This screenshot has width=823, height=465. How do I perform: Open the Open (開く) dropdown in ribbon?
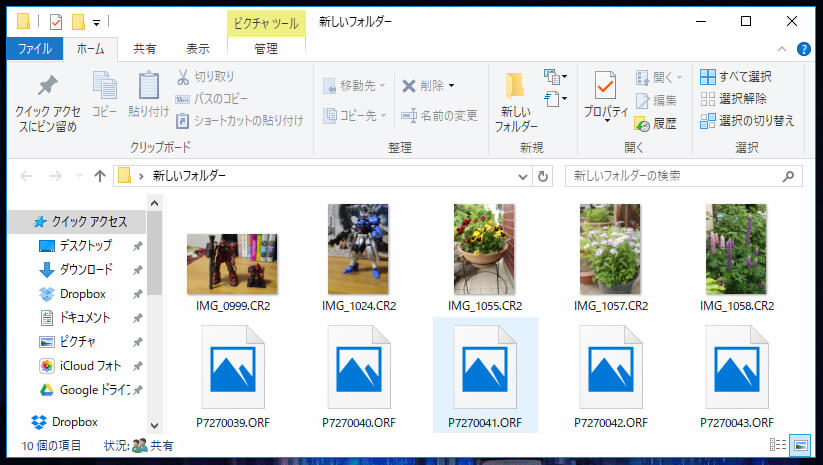point(680,78)
